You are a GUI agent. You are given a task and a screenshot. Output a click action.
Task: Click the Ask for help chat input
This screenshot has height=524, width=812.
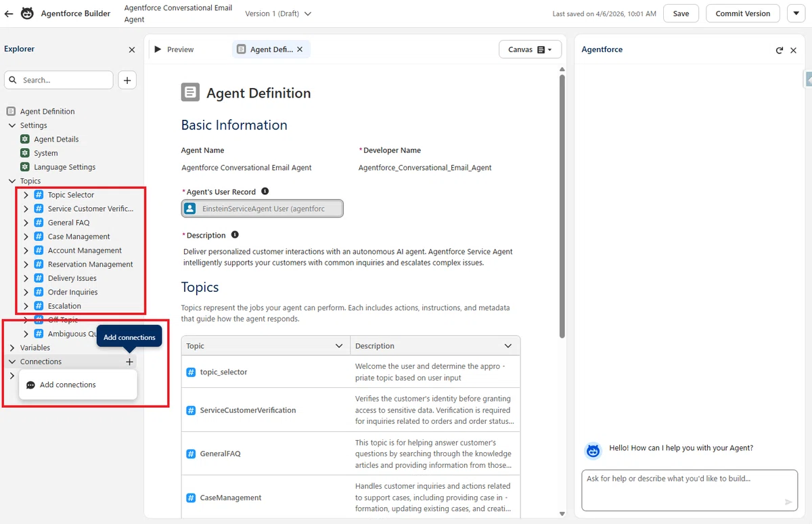click(x=690, y=490)
